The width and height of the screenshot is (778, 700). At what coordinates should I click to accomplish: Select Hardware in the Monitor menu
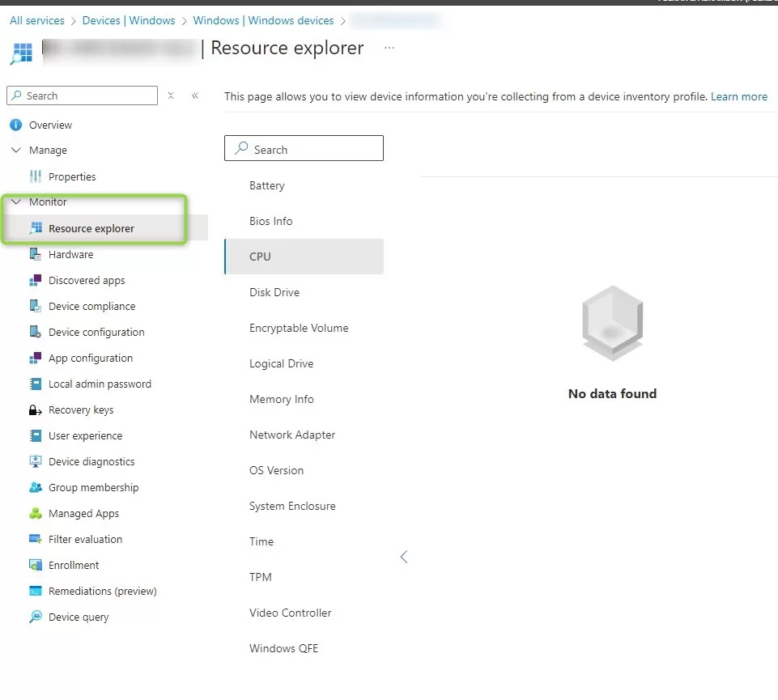[x=70, y=254]
